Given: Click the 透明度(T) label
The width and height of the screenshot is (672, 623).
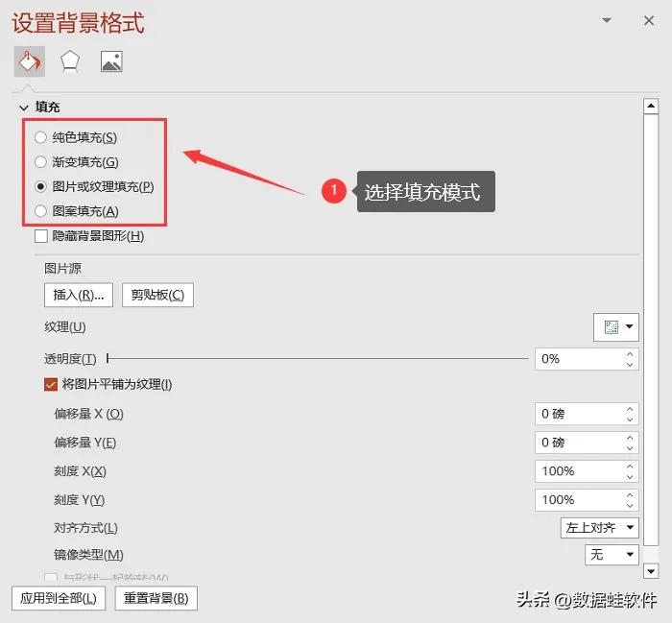Looking at the screenshot, I should pyautogui.click(x=70, y=359).
